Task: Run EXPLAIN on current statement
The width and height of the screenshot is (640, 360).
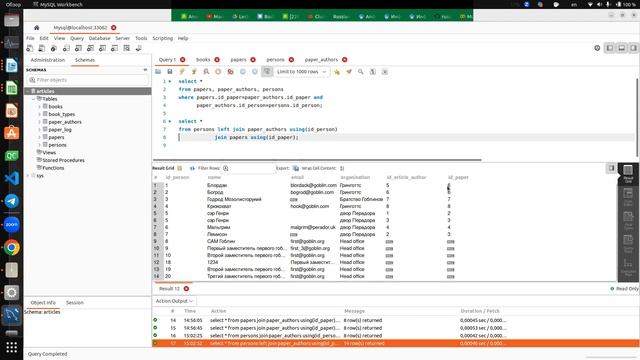Action: [206, 71]
